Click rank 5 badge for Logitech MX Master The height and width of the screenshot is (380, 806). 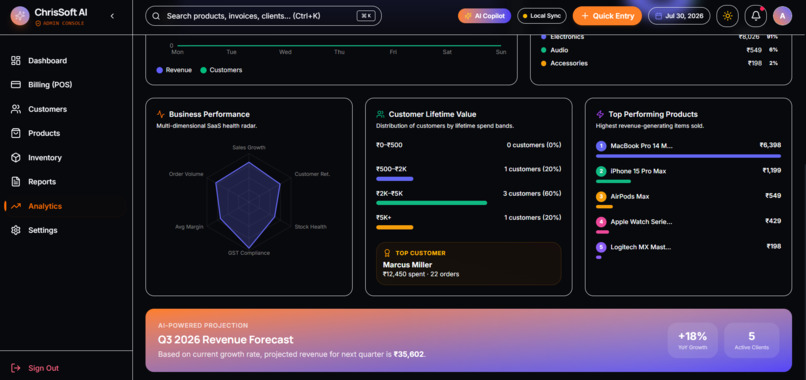[601, 247]
